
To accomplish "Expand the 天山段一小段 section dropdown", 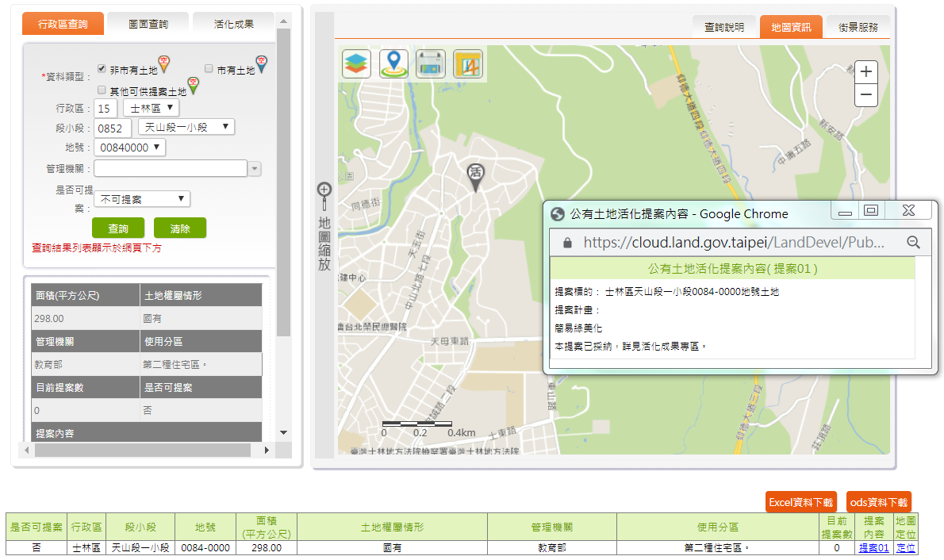I will [186, 127].
